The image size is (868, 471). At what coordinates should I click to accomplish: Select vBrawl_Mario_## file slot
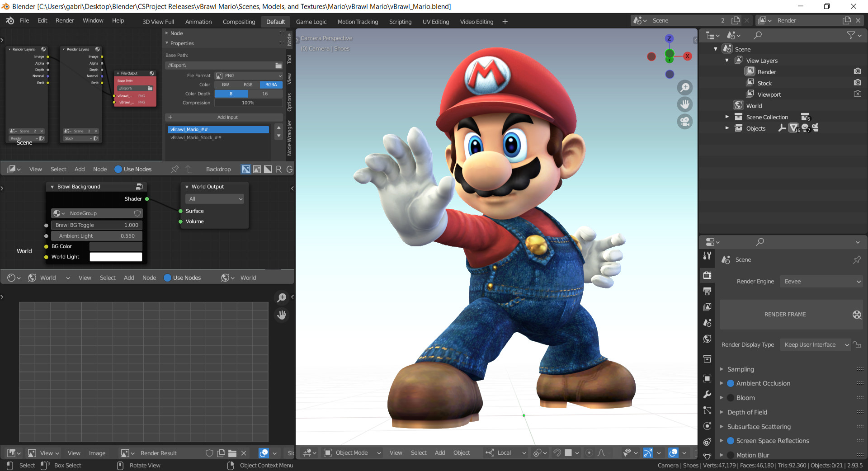point(218,130)
